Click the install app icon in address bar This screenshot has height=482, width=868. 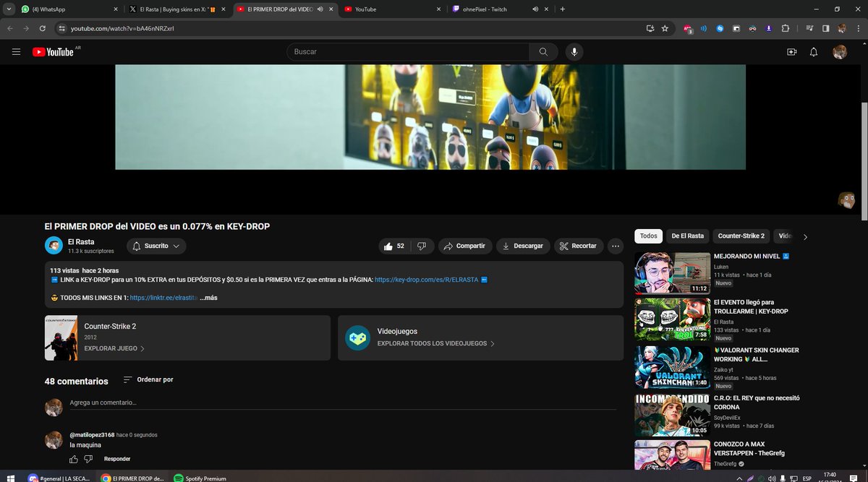(x=650, y=28)
